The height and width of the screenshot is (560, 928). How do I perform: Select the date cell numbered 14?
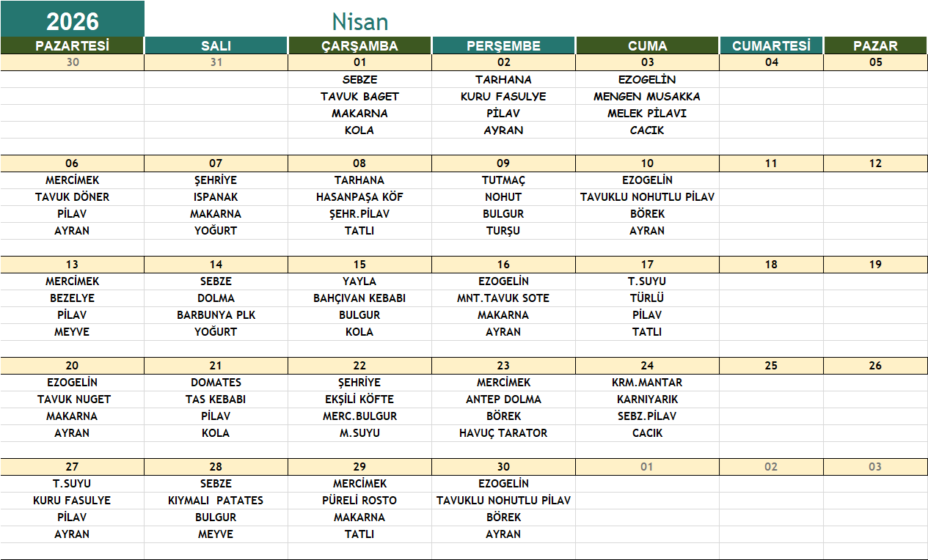pyautogui.click(x=216, y=264)
